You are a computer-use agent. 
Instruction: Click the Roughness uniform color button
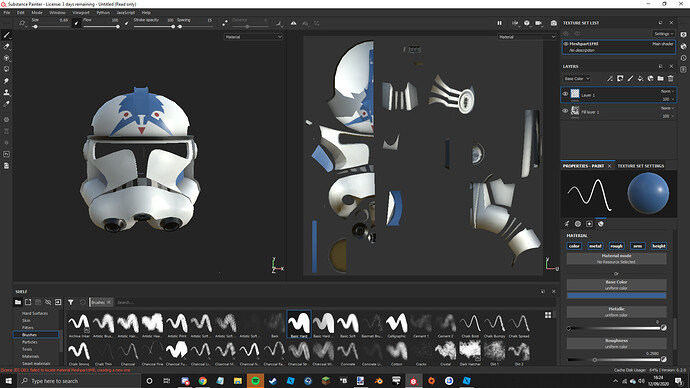point(616,344)
